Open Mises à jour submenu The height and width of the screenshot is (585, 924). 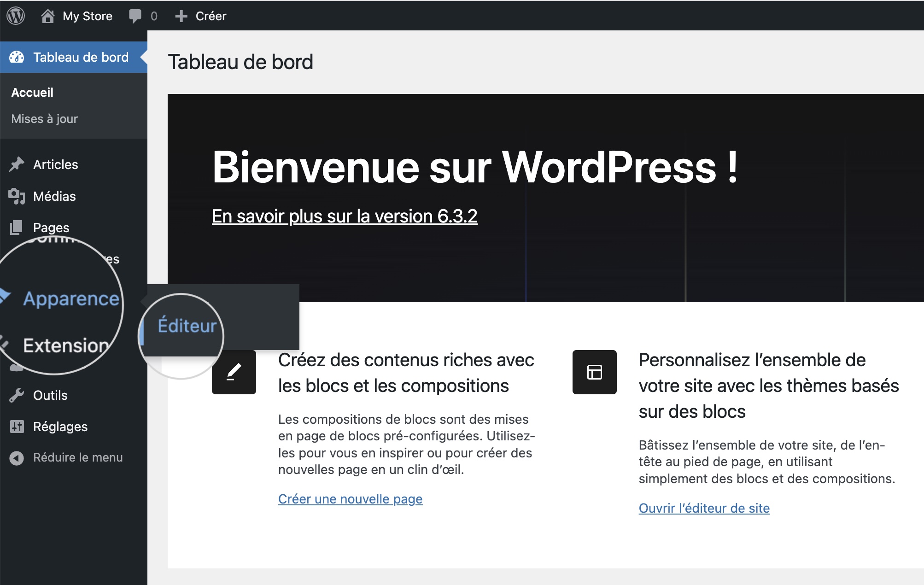tap(45, 119)
